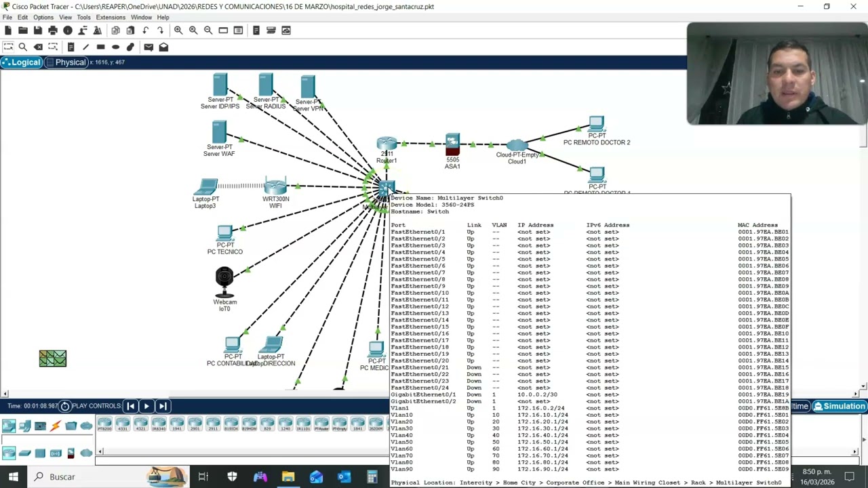Viewport: 868px width, 488px height.
Task: Click the device list left scroll arrow
Action: 100,451
